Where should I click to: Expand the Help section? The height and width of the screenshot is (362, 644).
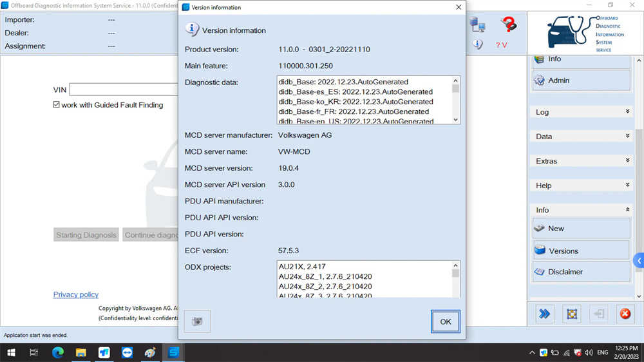click(581, 186)
